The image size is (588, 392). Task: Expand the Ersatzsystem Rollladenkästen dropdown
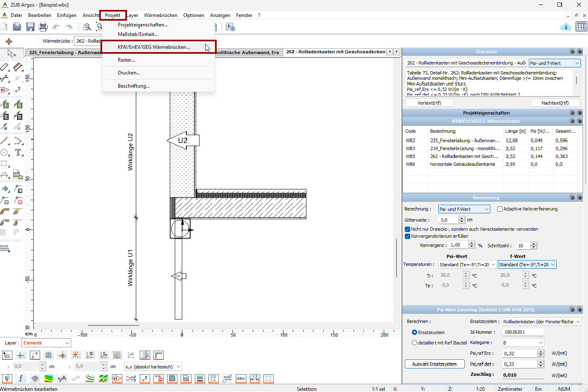[542, 322]
